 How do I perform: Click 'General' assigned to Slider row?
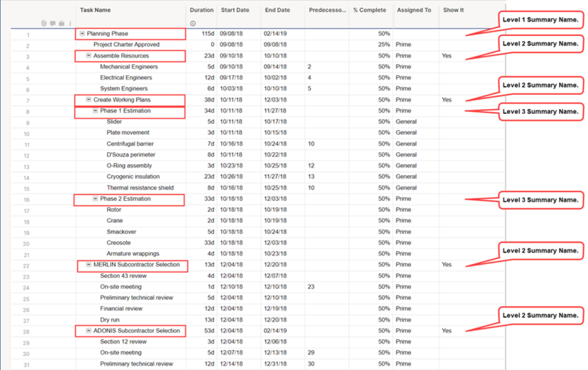tap(406, 121)
